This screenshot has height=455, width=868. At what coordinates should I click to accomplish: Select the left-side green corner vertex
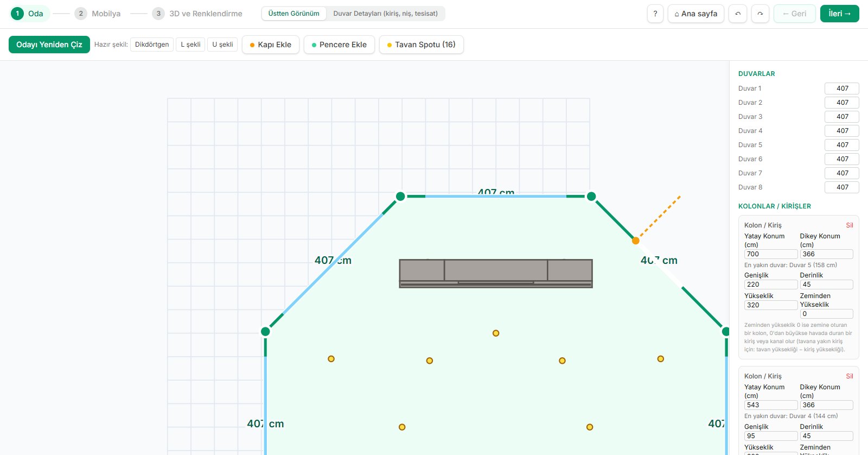265,331
